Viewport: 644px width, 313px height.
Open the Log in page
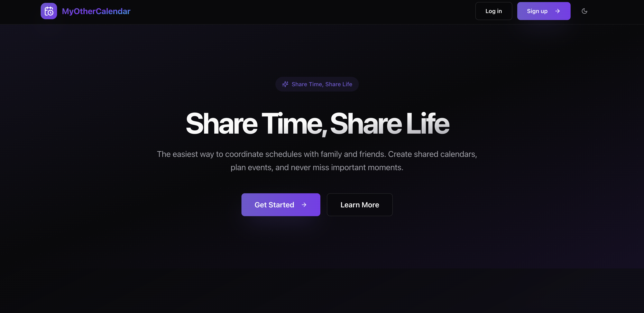pyautogui.click(x=494, y=11)
